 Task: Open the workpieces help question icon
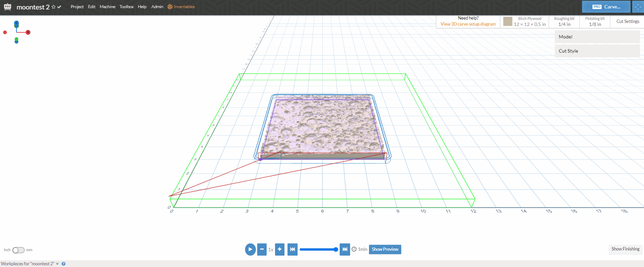64,264
